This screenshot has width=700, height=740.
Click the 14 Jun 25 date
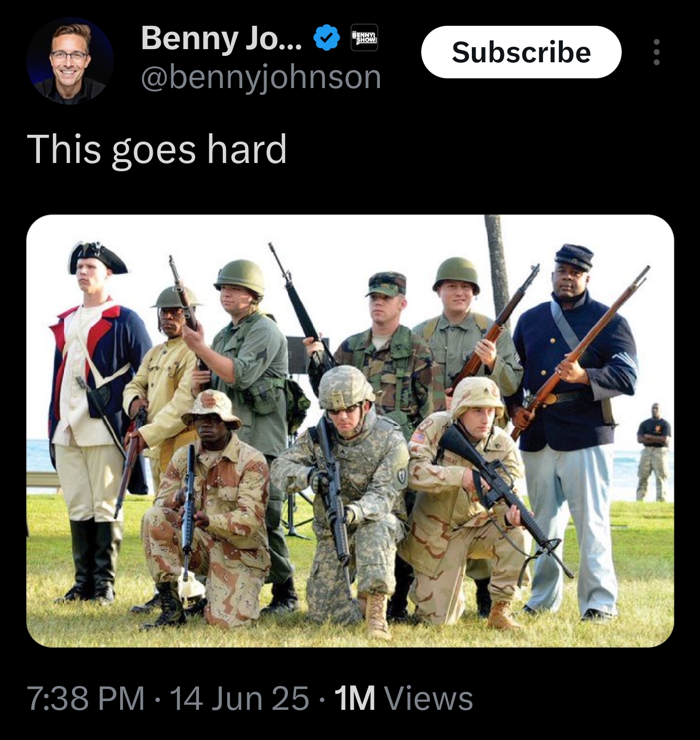pos(239,698)
